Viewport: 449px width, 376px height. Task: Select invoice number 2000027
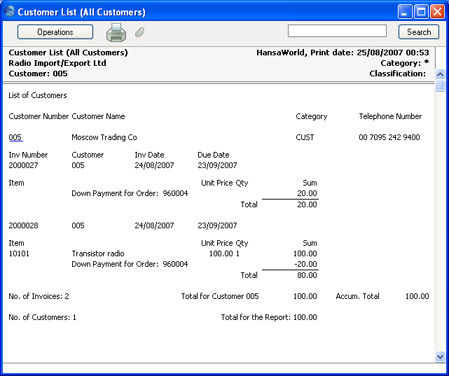[23, 165]
